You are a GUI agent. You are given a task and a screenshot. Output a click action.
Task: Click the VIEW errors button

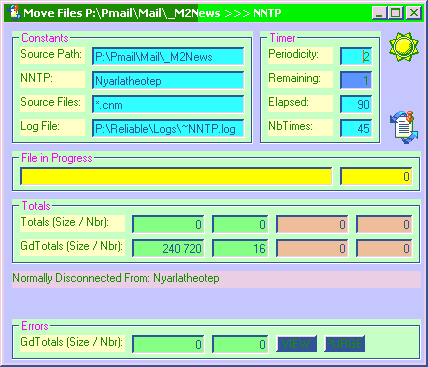[x=296, y=344]
